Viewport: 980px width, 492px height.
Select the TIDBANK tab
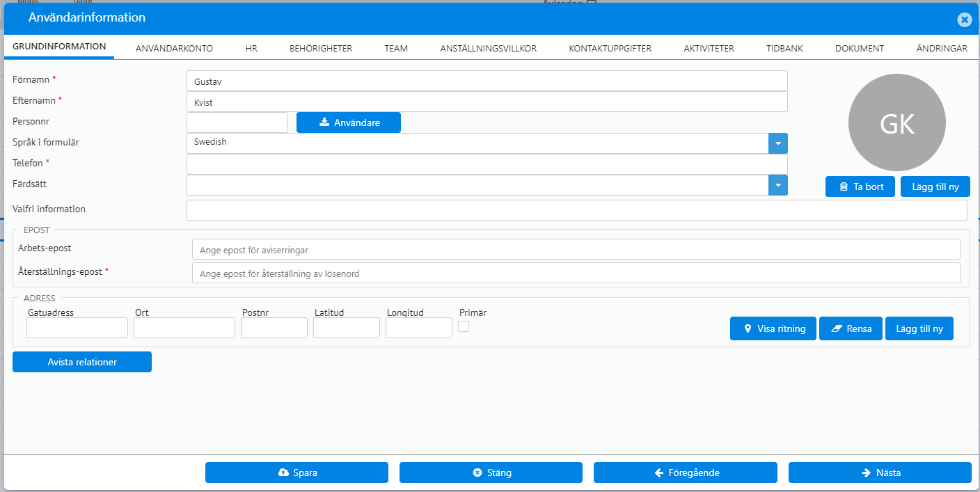tap(784, 48)
